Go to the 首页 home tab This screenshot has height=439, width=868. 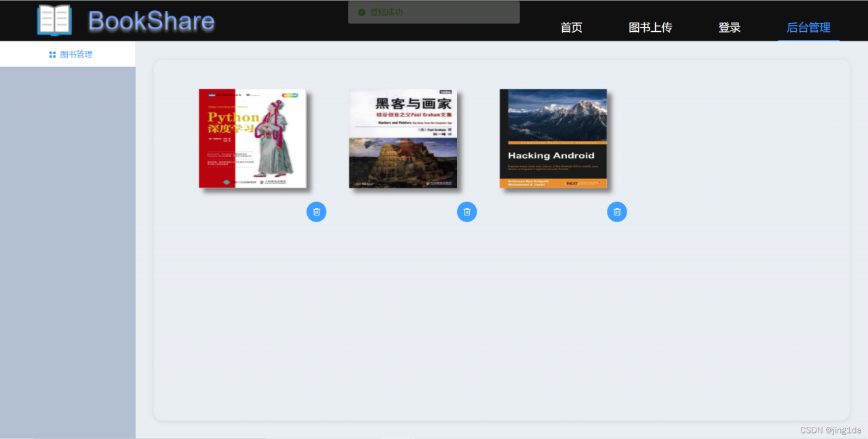click(571, 28)
